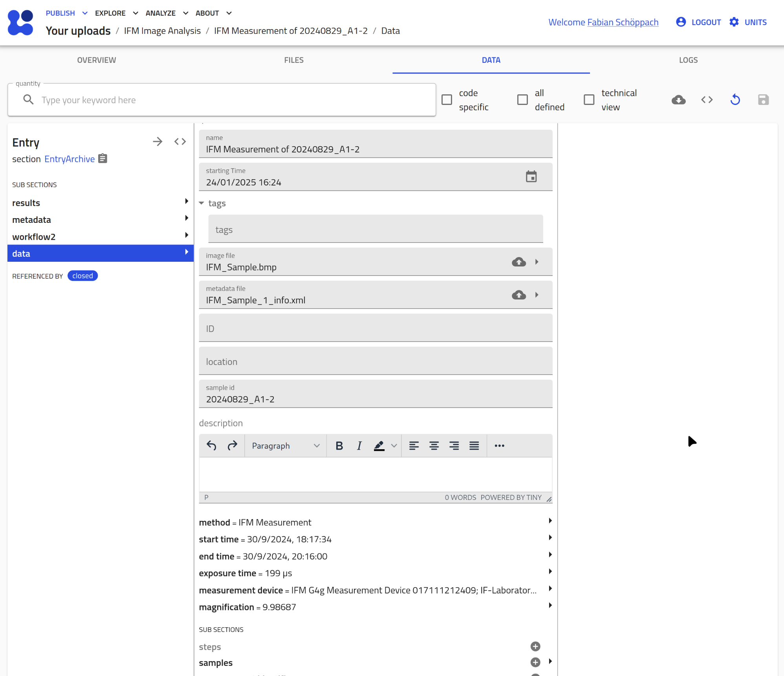Viewport: 784px width, 676px height.
Task: Click the download cloud icon in toolbar
Action: (x=678, y=100)
